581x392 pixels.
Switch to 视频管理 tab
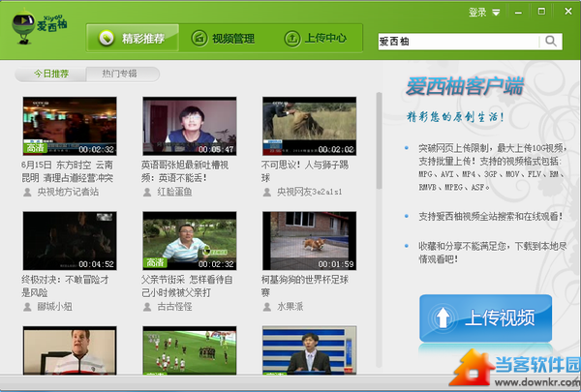(223, 38)
